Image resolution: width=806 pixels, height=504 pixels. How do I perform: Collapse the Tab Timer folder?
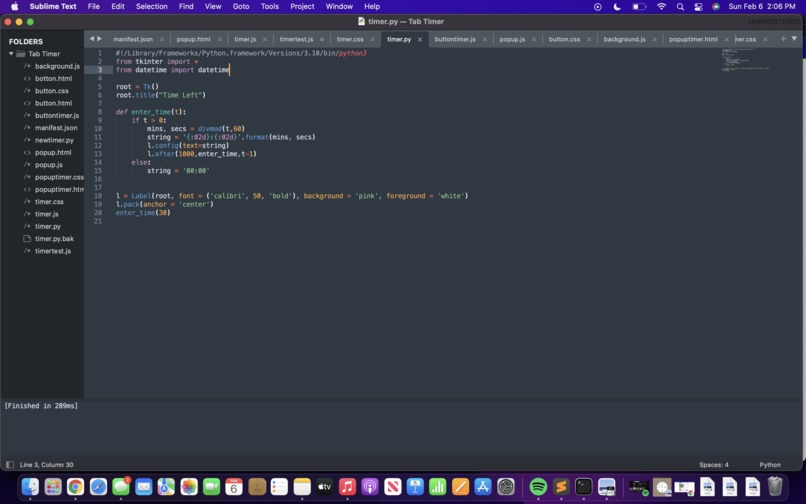11,53
